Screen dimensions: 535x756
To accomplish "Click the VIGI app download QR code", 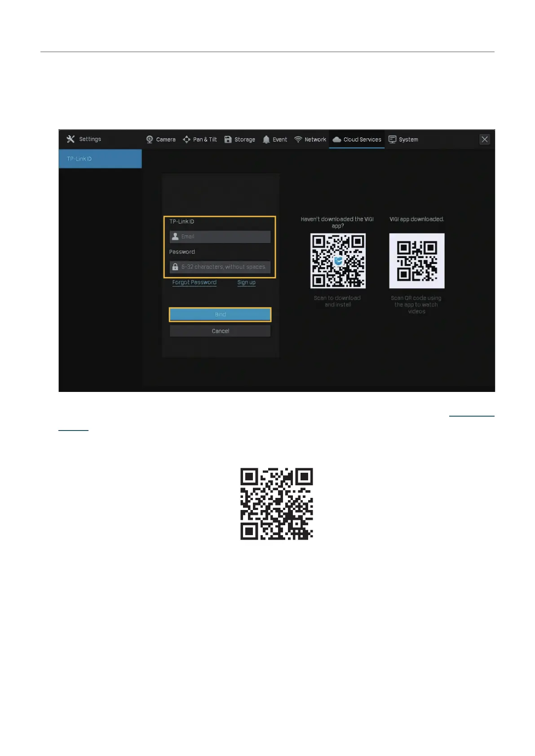I will 338,261.
